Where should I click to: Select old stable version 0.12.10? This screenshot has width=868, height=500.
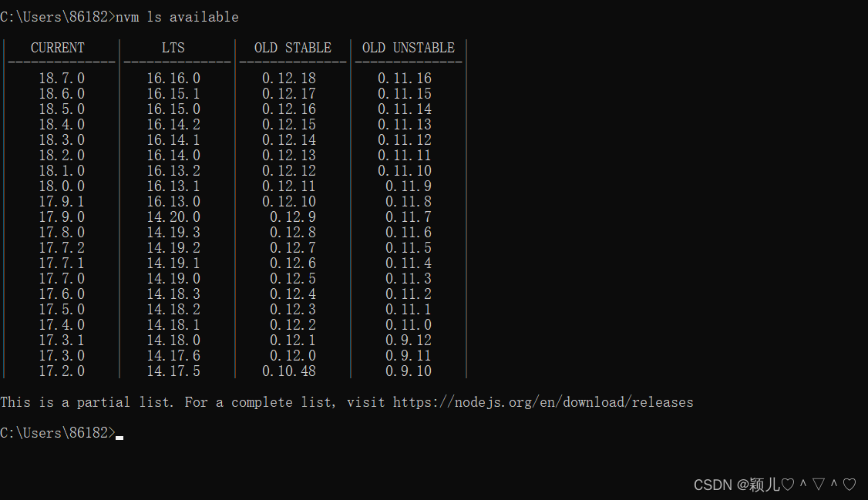(289, 202)
